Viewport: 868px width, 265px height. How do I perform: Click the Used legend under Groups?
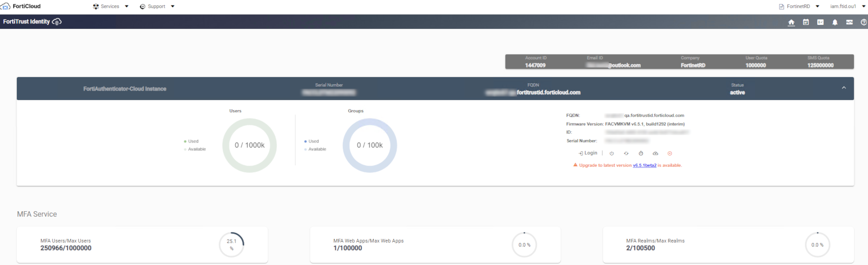[x=311, y=141]
